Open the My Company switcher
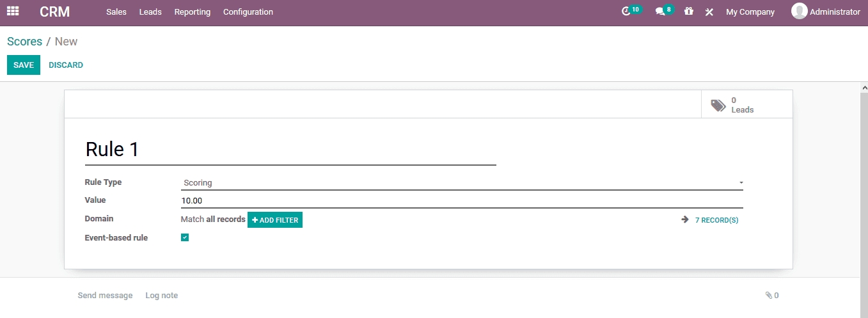This screenshot has width=868, height=318. (750, 12)
